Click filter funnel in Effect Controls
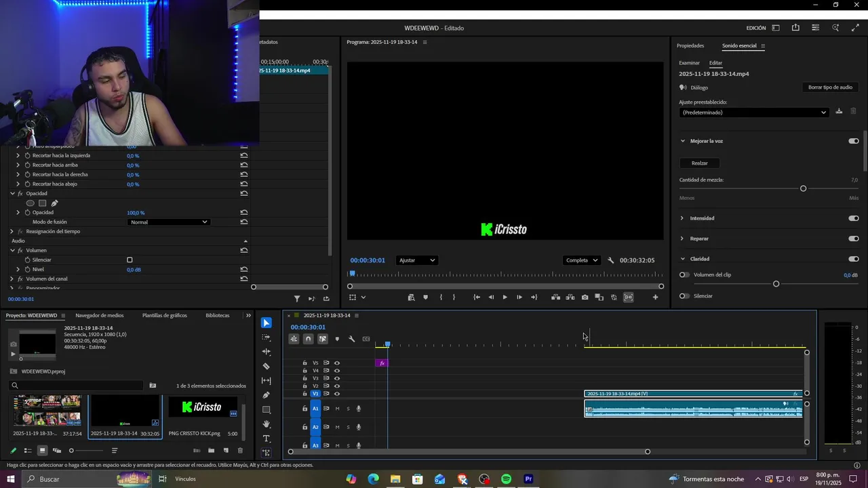The image size is (868, 488). tap(297, 299)
